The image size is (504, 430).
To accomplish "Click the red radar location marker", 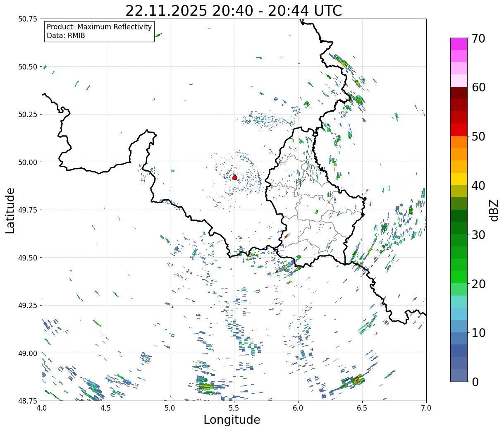I will click(x=235, y=177).
